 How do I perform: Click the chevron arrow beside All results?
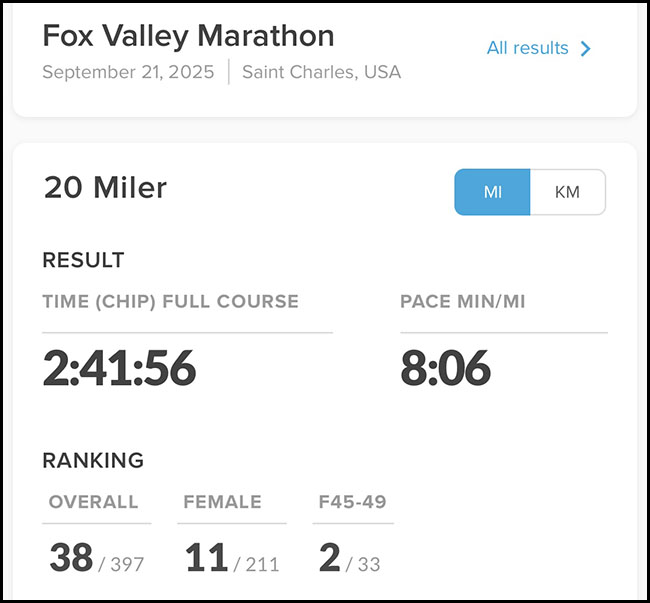coord(586,48)
